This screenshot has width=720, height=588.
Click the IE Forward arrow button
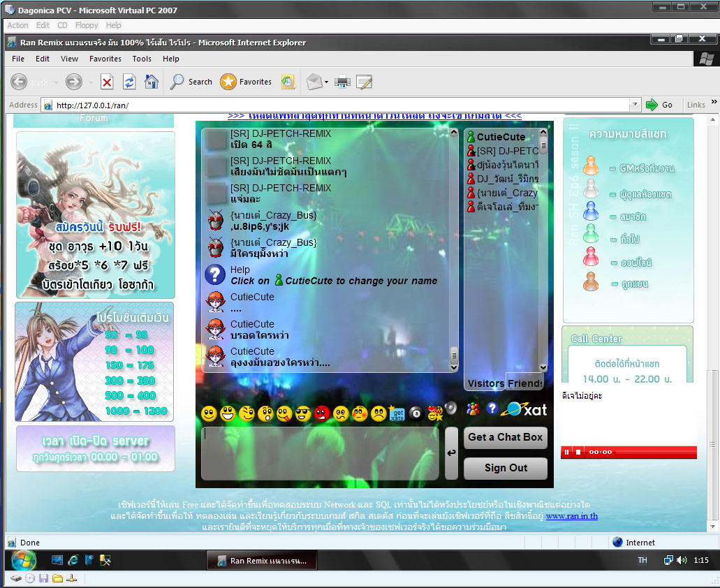pos(73,82)
